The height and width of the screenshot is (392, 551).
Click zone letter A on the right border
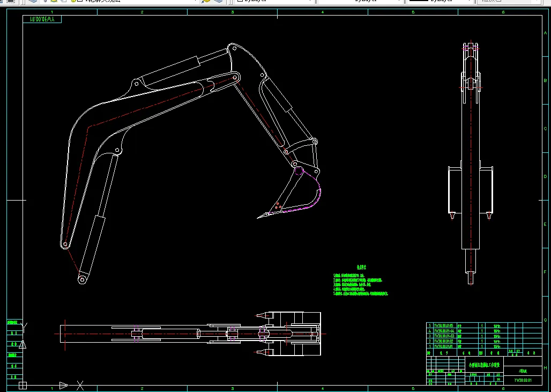pyautogui.click(x=546, y=33)
